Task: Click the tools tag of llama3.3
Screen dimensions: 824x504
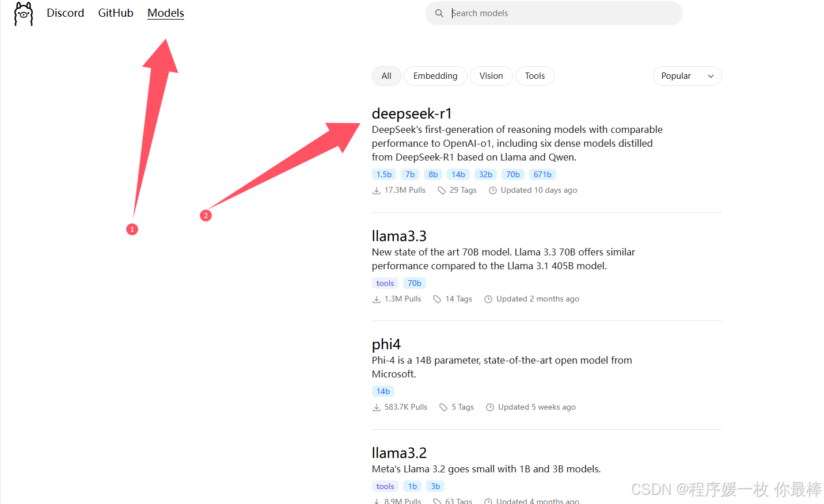Action: 385,283
